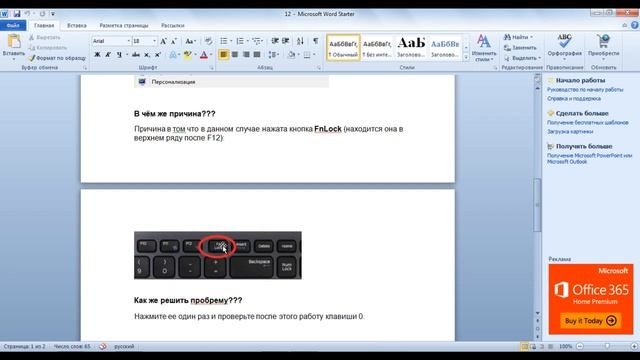The height and width of the screenshot is (360, 640).
Task: Click the red Font Color letter A
Action: 204,55
